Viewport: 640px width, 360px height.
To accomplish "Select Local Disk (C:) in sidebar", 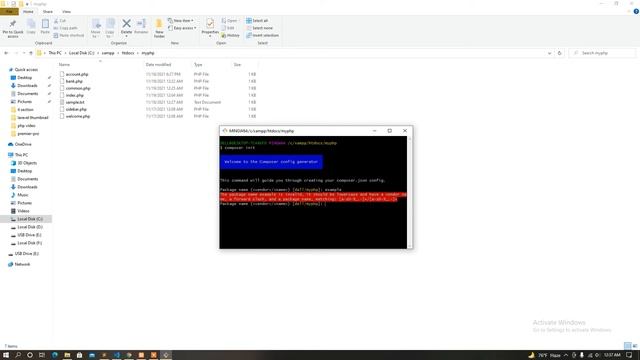I will point(27,219).
